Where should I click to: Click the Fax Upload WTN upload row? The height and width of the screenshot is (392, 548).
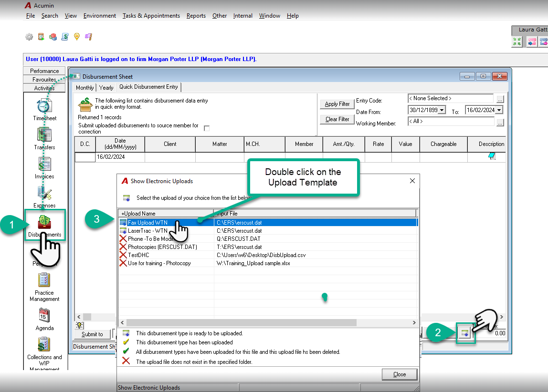[268, 223]
